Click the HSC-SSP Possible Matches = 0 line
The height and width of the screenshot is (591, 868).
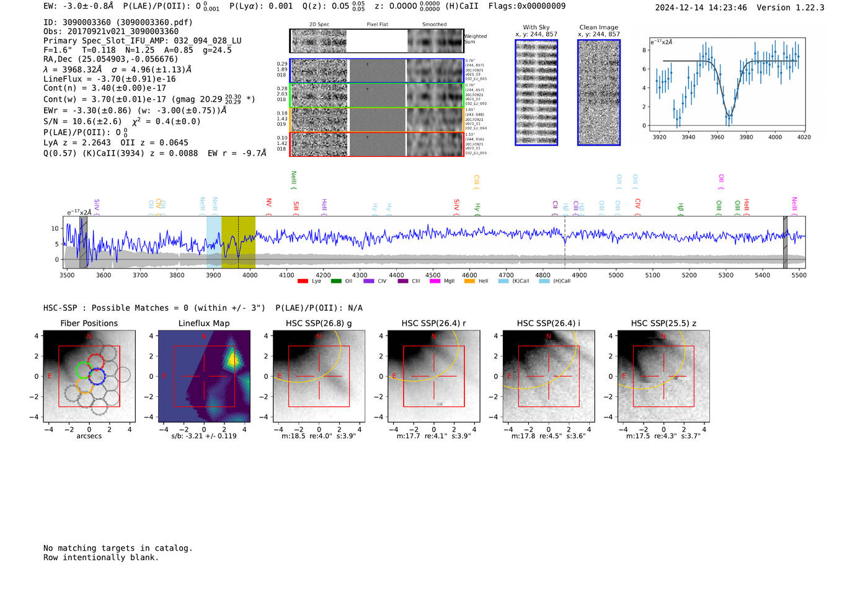[x=154, y=308]
